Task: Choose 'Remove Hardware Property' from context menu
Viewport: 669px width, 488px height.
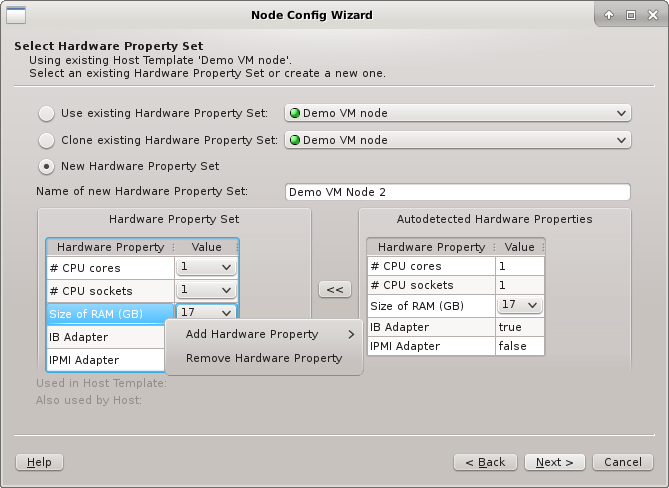Action: 264,358
